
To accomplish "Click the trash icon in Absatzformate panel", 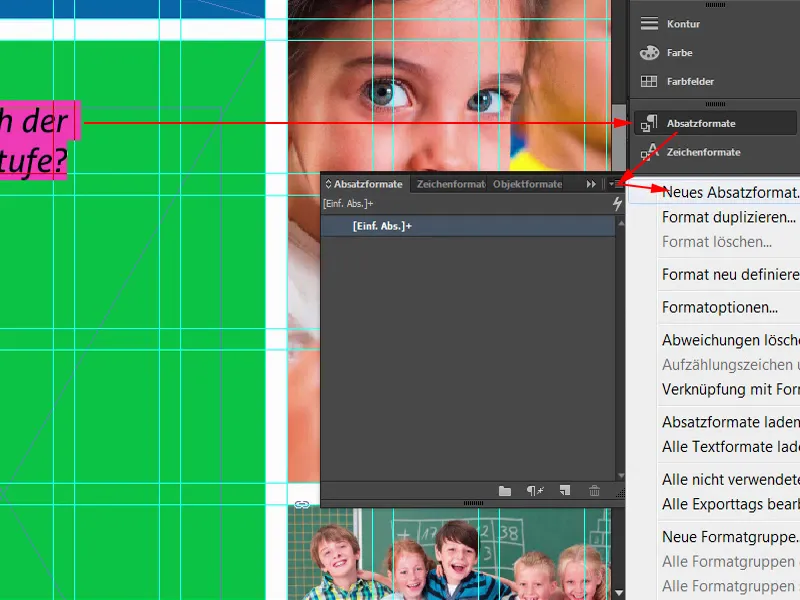I will point(594,491).
